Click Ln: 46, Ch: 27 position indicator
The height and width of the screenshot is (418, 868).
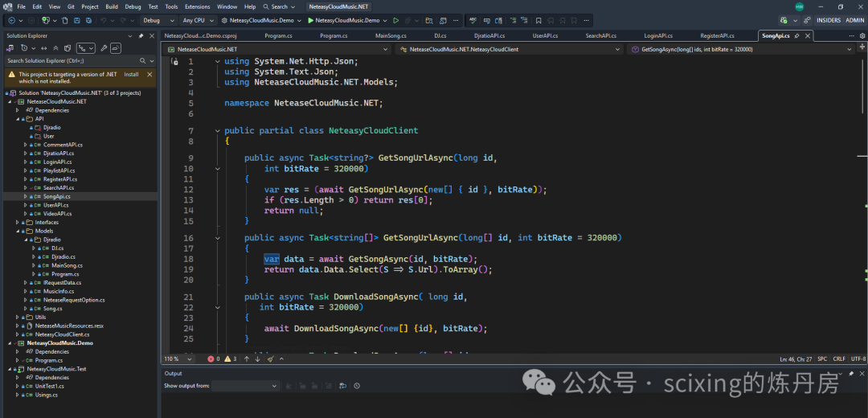[x=795, y=359]
